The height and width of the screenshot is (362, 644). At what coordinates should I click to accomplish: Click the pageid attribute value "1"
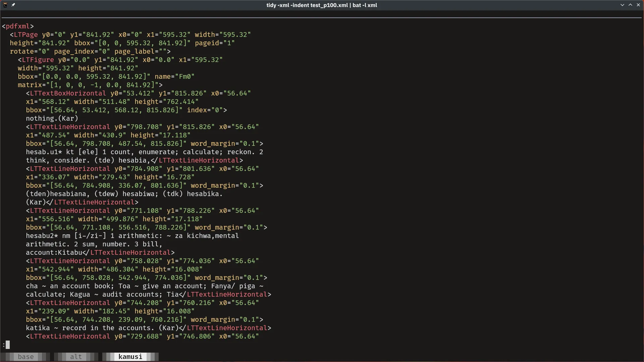click(230, 43)
